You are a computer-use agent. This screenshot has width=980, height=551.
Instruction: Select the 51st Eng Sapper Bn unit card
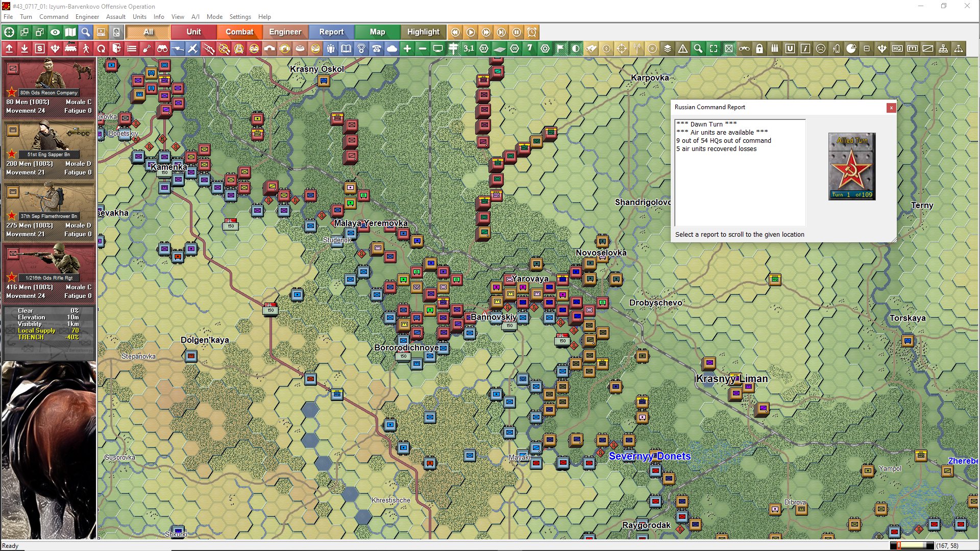tap(49, 149)
